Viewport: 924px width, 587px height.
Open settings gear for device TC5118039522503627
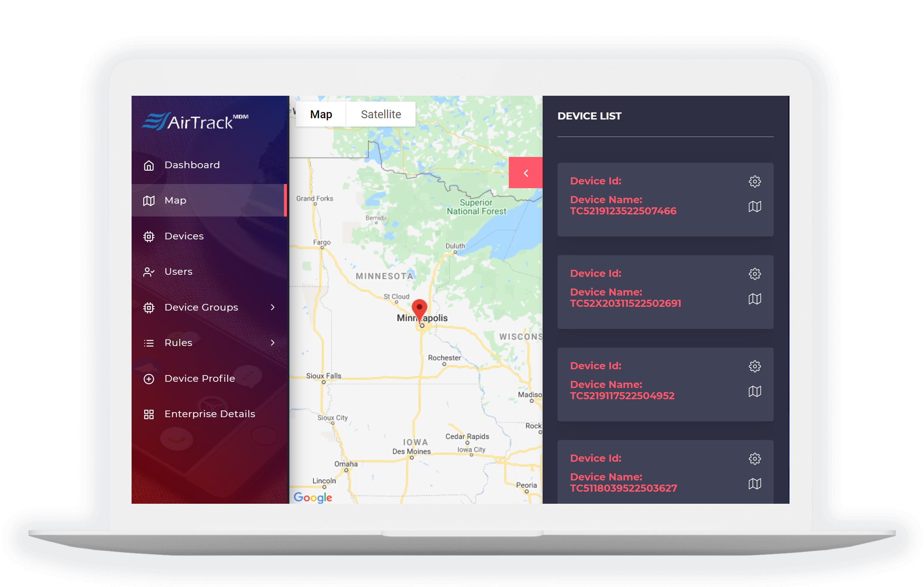pos(755,458)
